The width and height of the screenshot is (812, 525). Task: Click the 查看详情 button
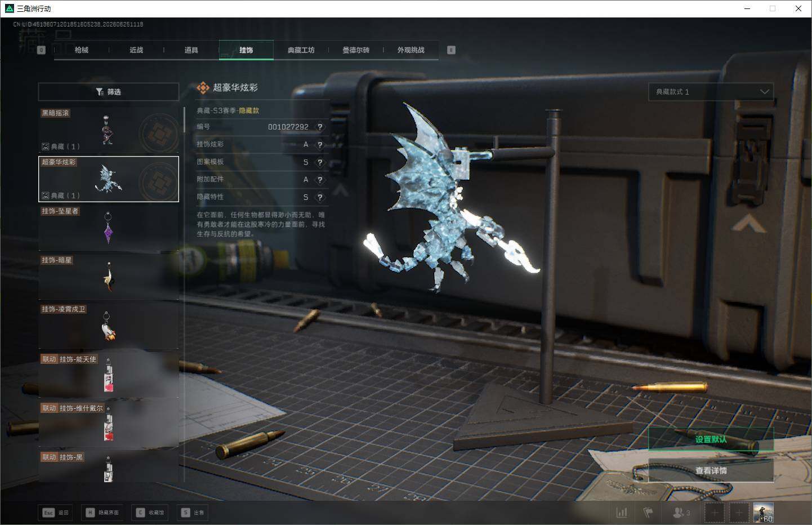click(711, 470)
